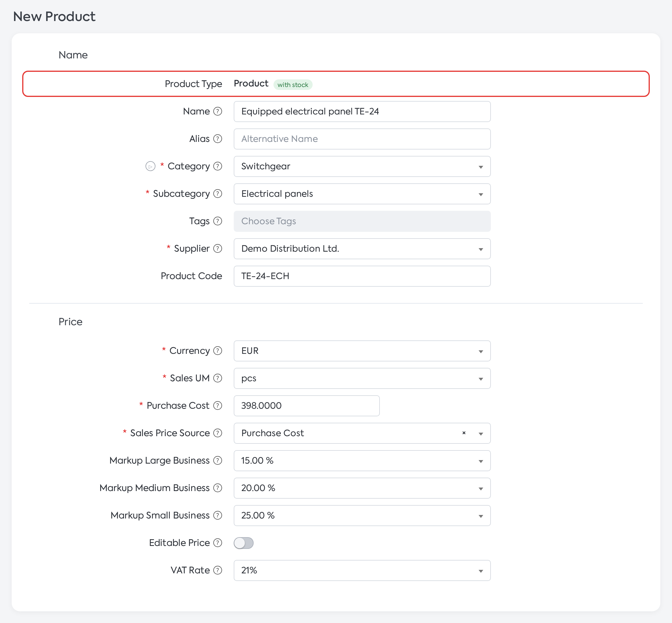Click the help icon next to Name
The width and height of the screenshot is (672, 623).
click(218, 111)
